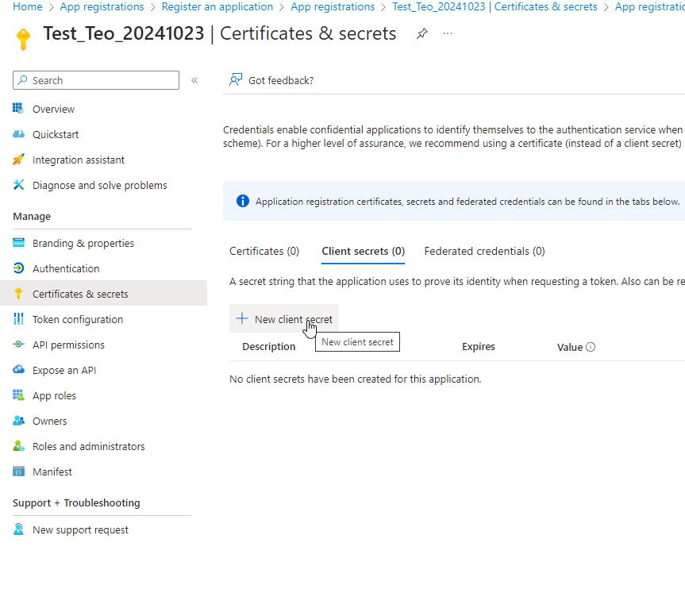Click the Quickstart cloud icon

(x=18, y=134)
